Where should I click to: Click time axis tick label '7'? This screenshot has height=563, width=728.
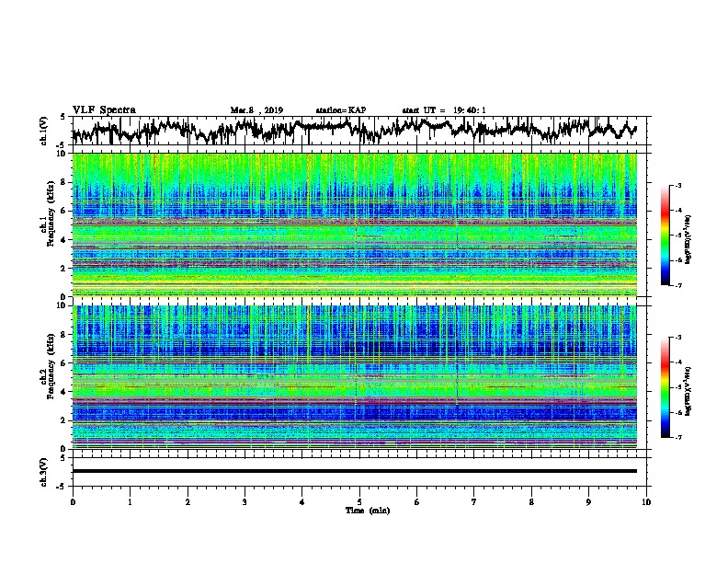[474, 502]
